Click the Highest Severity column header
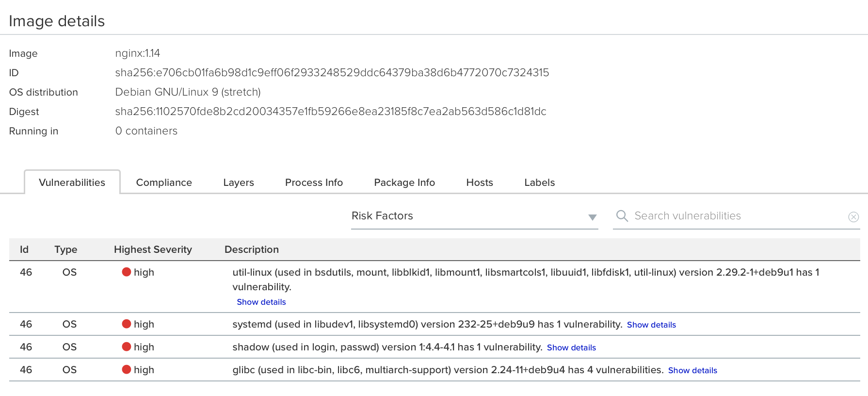 (x=153, y=249)
